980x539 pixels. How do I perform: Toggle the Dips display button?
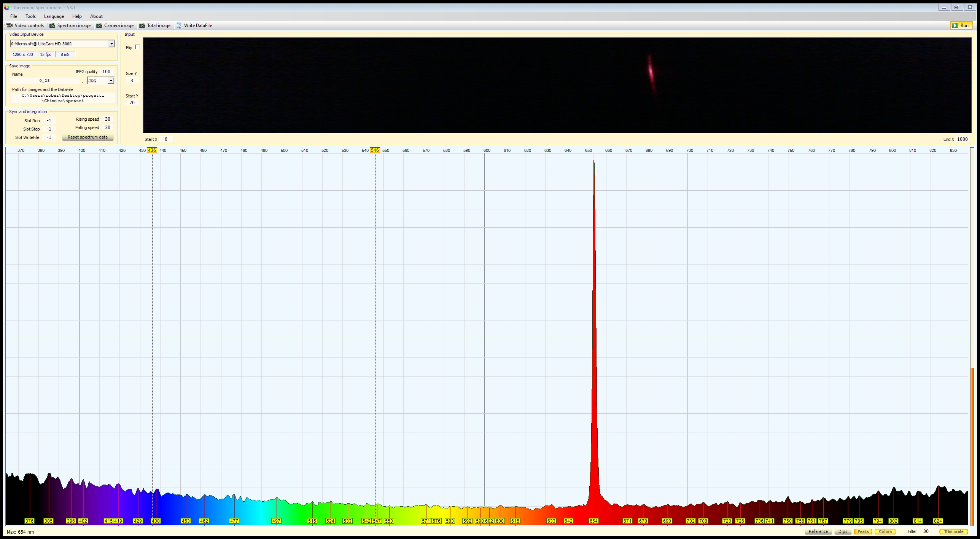(843, 531)
